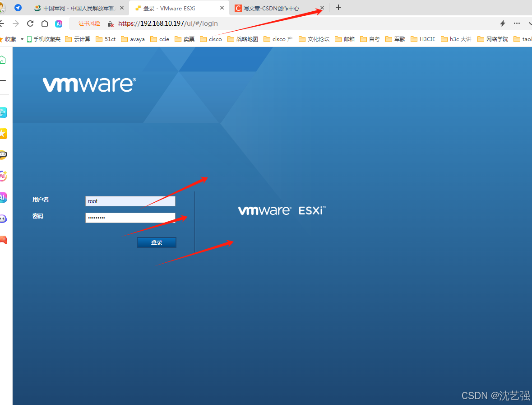
Task: Open the 云计算 bookmark folder
Action: (x=78, y=39)
